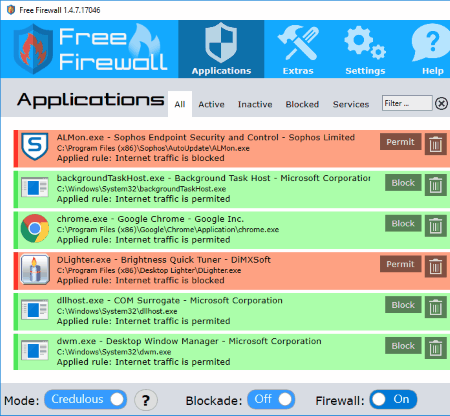Switch to the Inactive tab
The image size is (450, 416).
point(255,104)
